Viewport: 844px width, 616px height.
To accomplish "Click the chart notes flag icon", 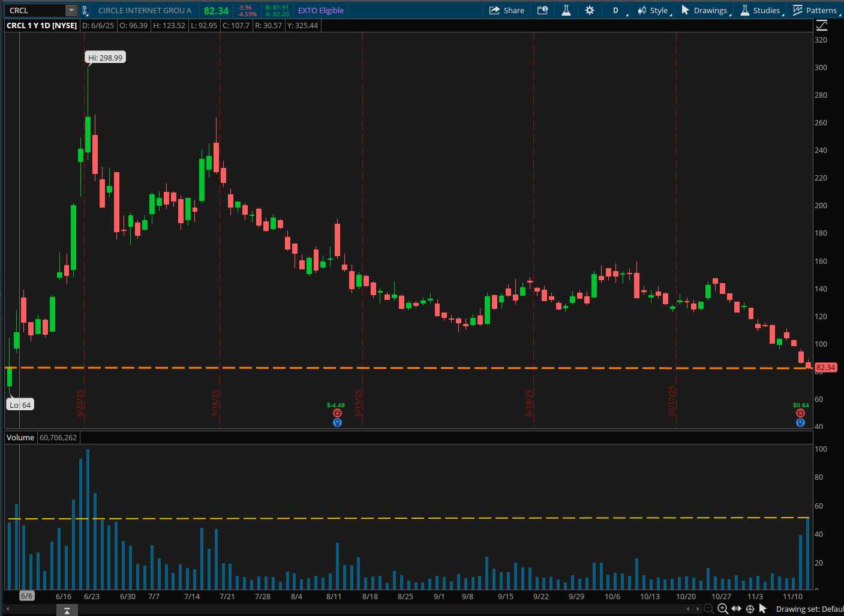I will pyautogui.click(x=542, y=10).
